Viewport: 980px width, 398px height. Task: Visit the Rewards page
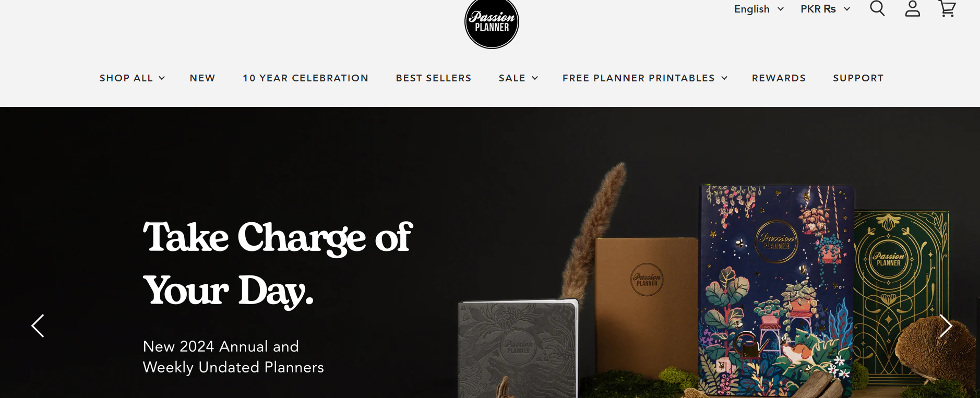[779, 78]
